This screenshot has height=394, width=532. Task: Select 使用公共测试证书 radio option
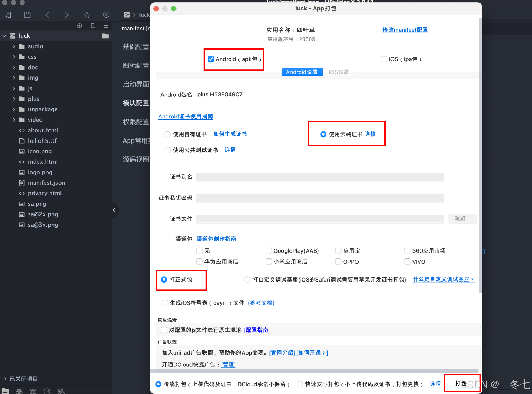coord(167,150)
